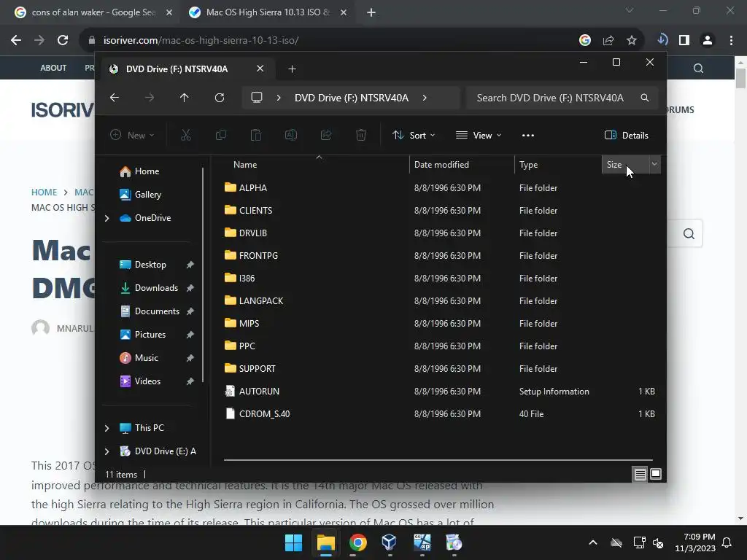Screen dimensions: 747x560
Task: Close the DVD Drive Explorer tab
Action: pos(260,69)
